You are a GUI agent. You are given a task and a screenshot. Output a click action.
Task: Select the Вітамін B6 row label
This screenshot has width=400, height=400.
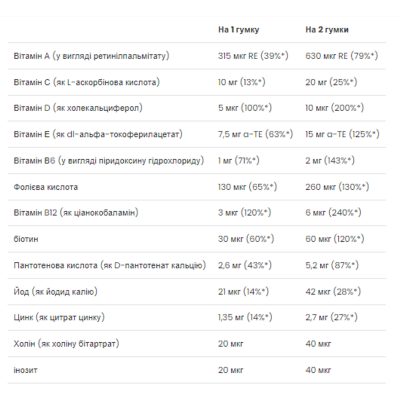[x=109, y=161]
